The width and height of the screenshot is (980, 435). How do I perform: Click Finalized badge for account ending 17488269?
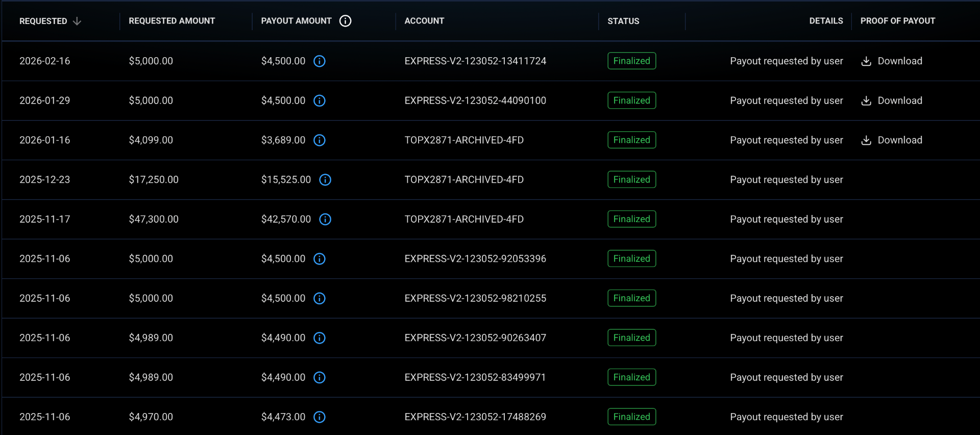tap(632, 417)
